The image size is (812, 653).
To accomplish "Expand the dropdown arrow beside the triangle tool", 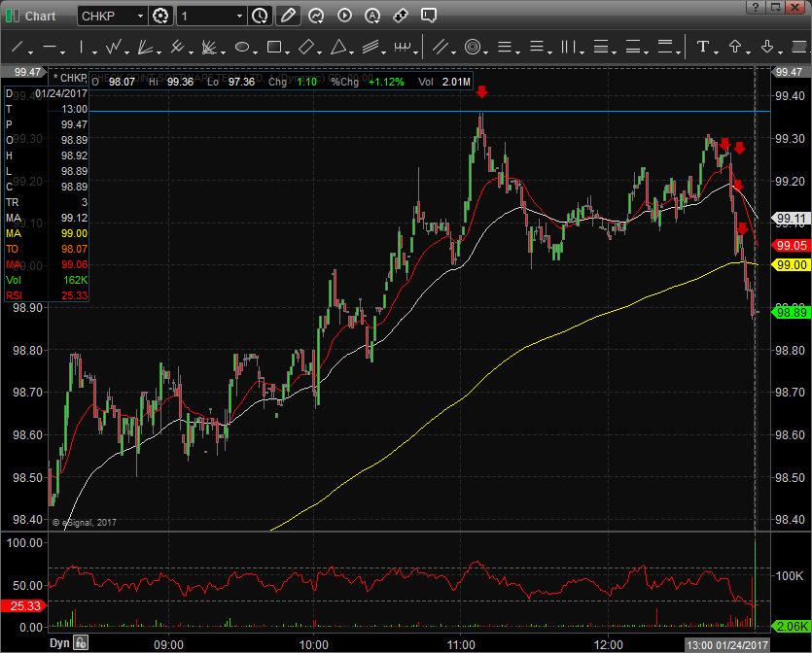I will [352, 52].
